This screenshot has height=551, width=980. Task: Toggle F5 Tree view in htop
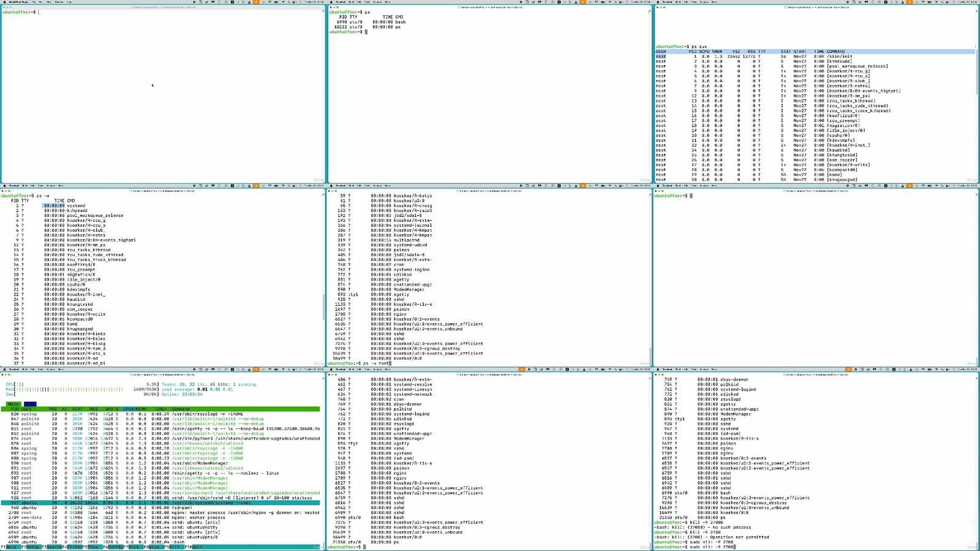92,547
